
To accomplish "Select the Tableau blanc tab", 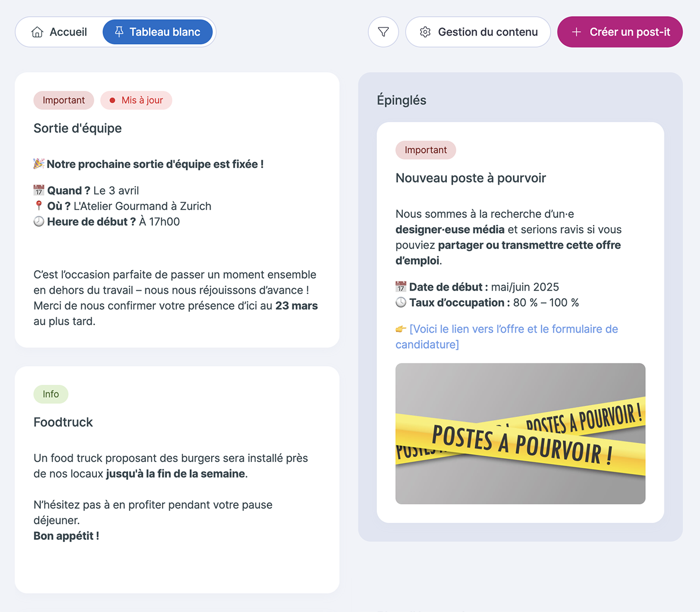I will point(158,32).
